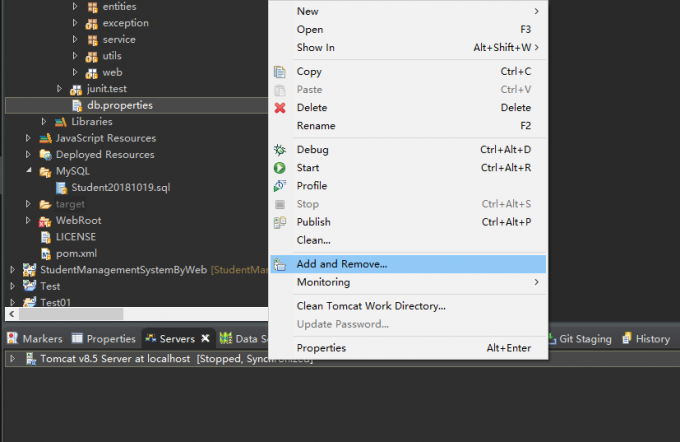Click the Copy icon in context menu

280,72
